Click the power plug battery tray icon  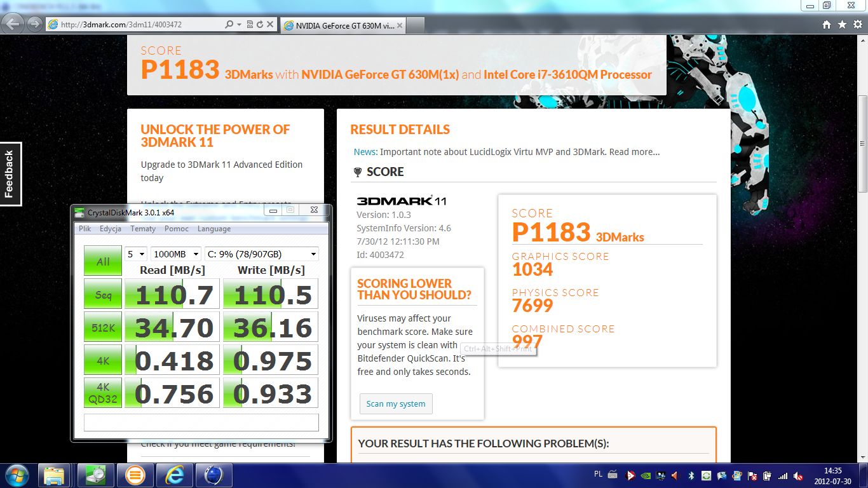point(768,475)
